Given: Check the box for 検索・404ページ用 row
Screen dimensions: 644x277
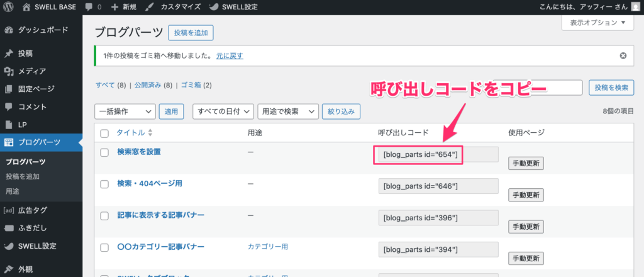Looking at the screenshot, I should [x=104, y=184].
